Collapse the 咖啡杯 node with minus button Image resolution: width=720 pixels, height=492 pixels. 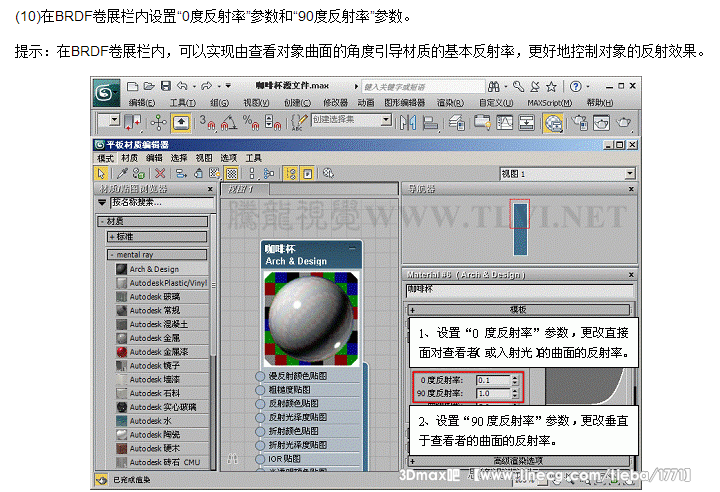(352, 249)
